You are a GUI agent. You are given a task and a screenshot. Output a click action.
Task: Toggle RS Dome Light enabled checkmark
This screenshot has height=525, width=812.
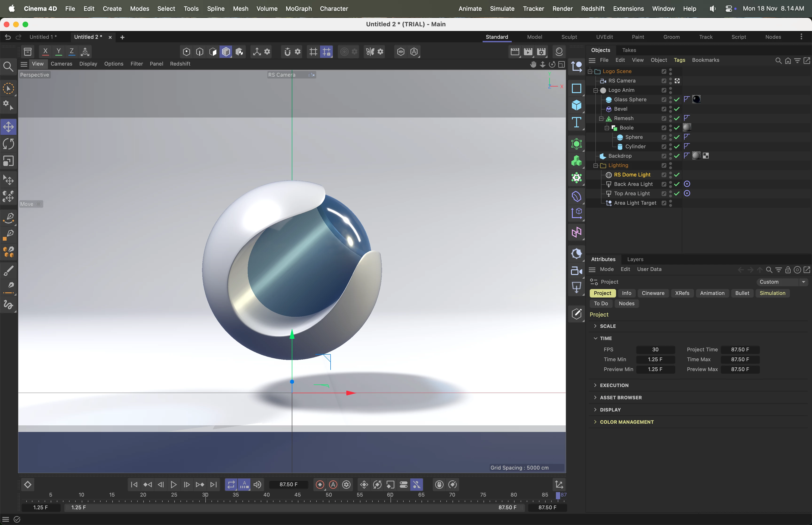(677, 175)
